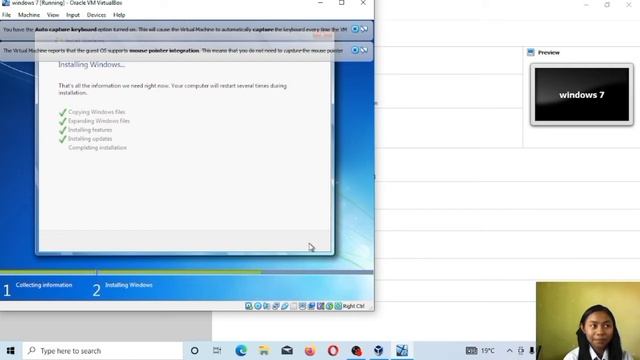Switch to VirtualBox Manager in taskbar
This screenshot has width=640, height=360.
(x=379, y=351)
